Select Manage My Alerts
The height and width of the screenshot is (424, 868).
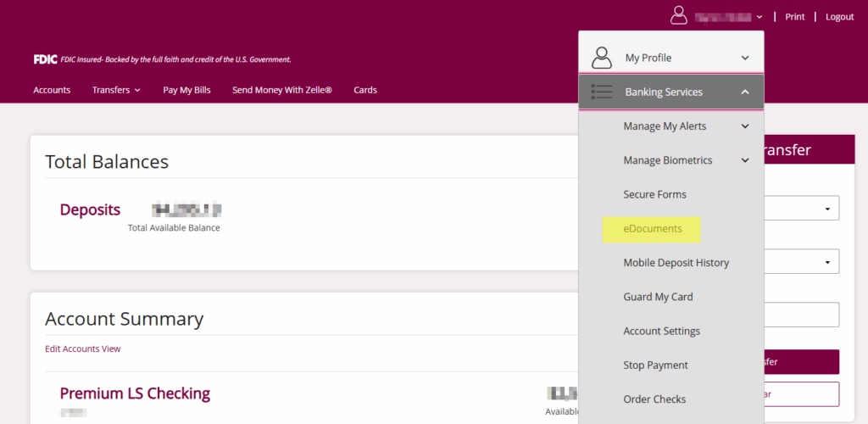665,126
